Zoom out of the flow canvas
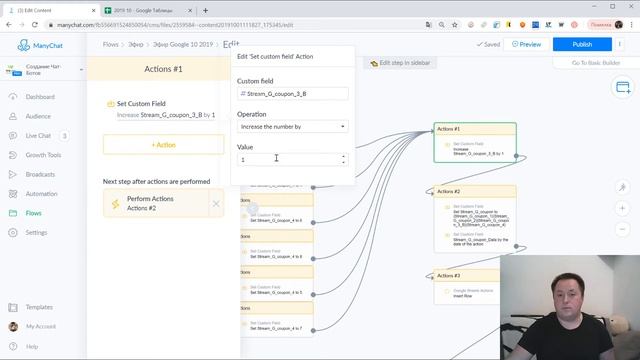 [x=622, y=229]
